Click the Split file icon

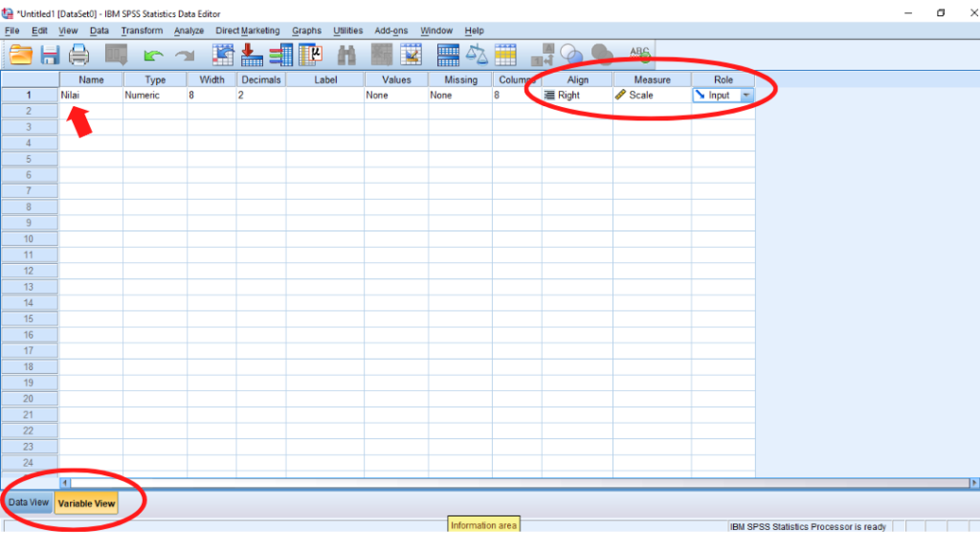(448, 55)
